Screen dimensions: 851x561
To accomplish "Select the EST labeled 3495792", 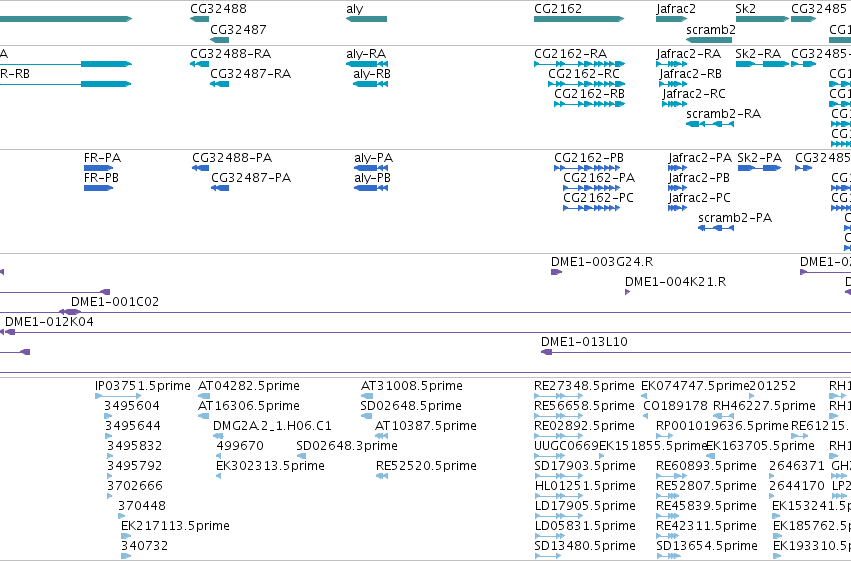I will [135, 466].
